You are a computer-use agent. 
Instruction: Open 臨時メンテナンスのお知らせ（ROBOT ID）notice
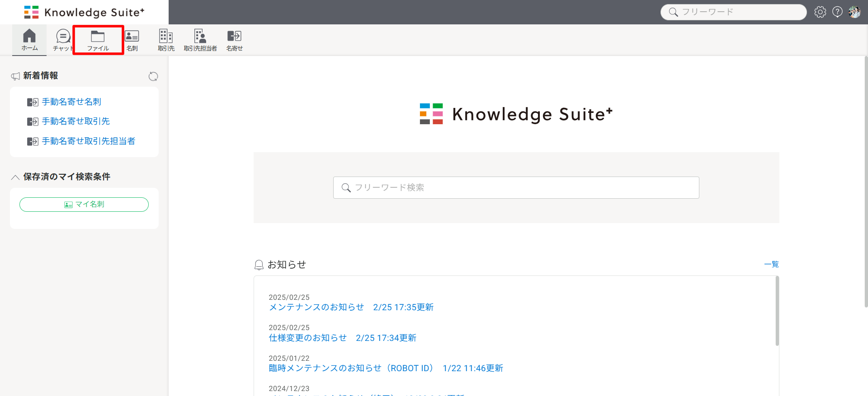point(386,368)
